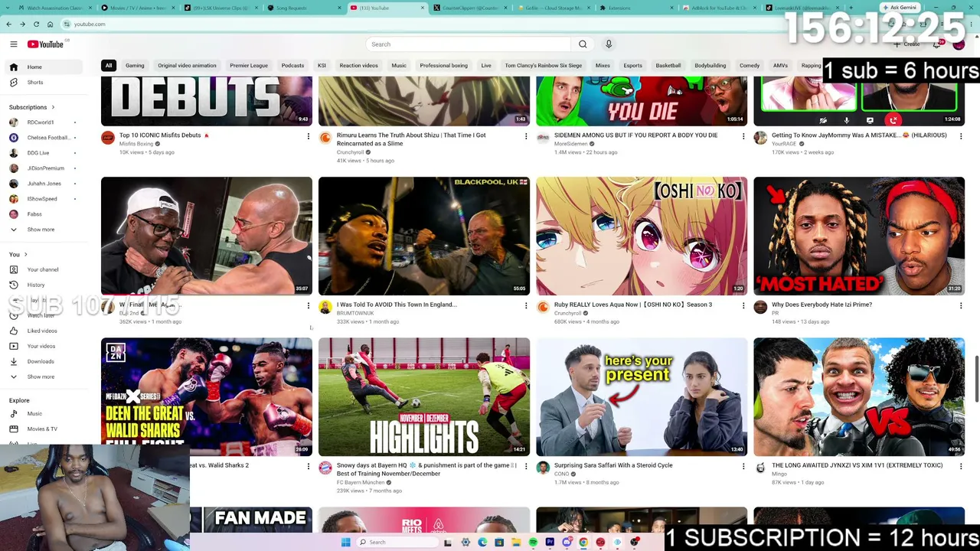Select the Professional boxing filter chip
The width and height of the screenshot is (980, 551).
point(443,66)
